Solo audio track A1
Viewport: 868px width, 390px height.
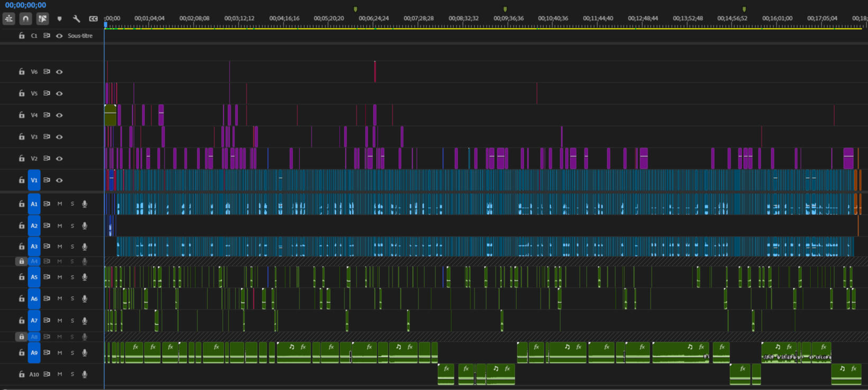(x=72, y=204)
